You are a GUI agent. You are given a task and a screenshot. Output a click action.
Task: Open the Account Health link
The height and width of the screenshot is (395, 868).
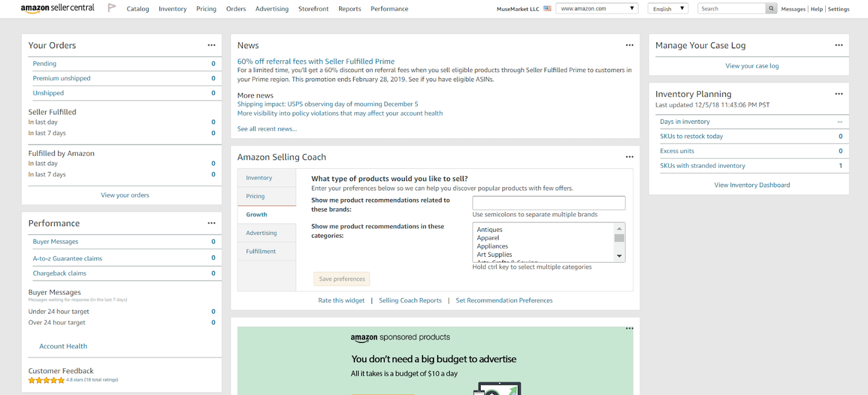click(x=63, y=346)
